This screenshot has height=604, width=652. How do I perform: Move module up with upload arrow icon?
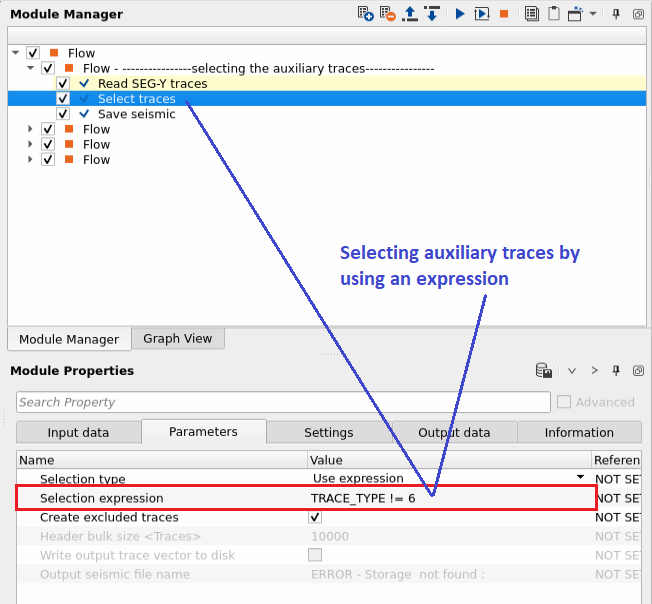click(x=409, y=14)
